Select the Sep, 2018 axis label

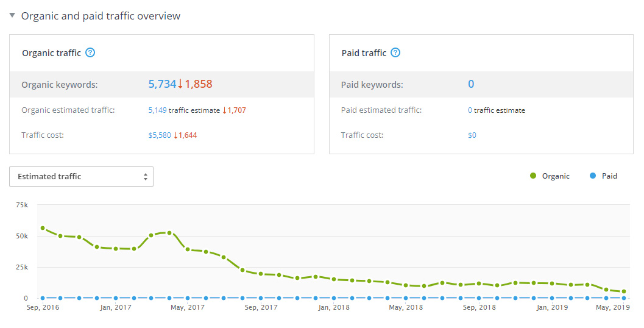479,307
